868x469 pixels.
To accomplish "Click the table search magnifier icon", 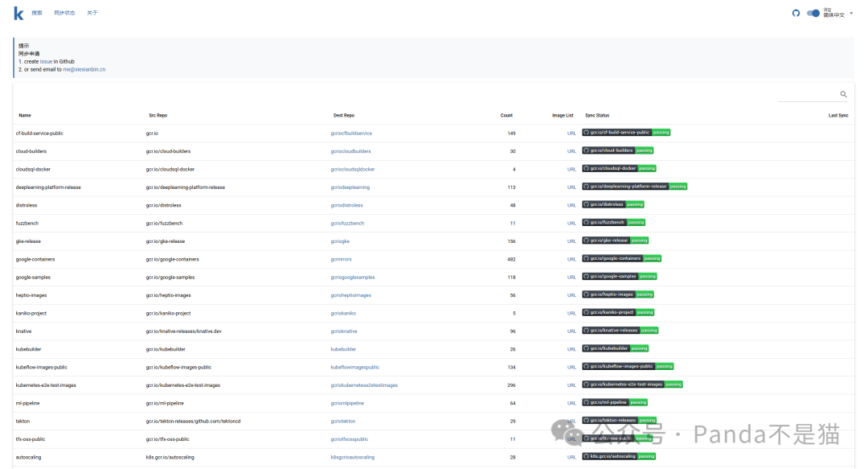I will point(843,94).
